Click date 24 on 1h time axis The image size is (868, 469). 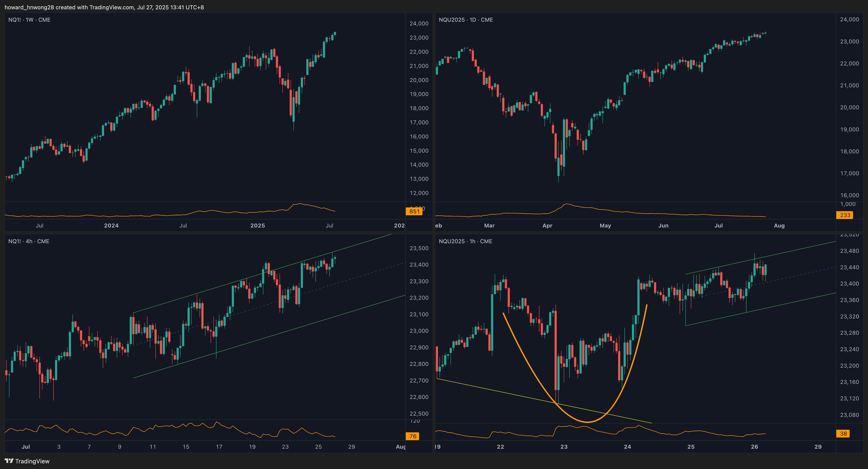point(627,447)
